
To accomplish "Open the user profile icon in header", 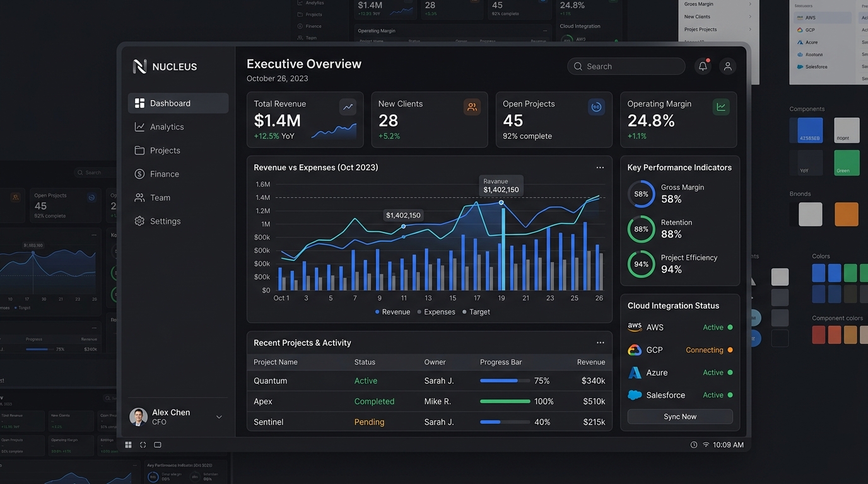I will tap(727, 66).
